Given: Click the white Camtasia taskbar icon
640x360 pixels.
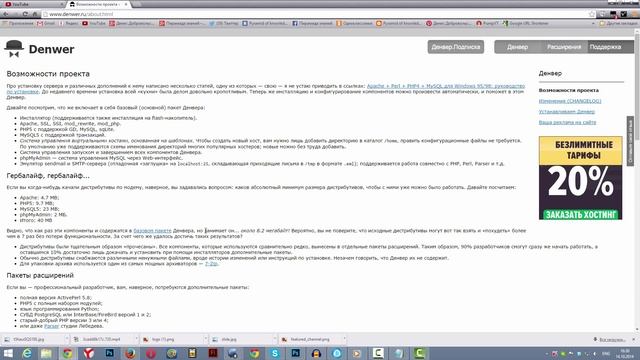Looking at the screenshot, I should (378, 353).
